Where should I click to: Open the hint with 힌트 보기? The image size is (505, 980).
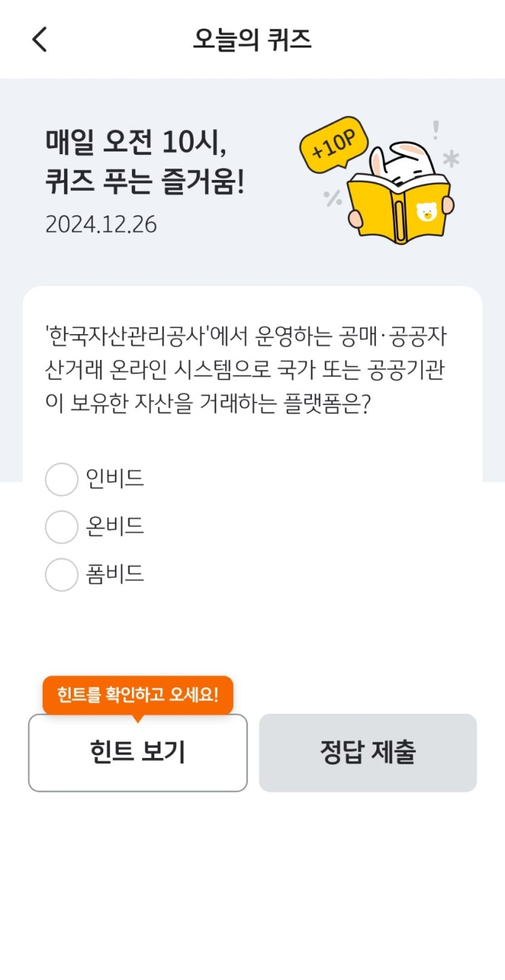click(x=138, y=752)
